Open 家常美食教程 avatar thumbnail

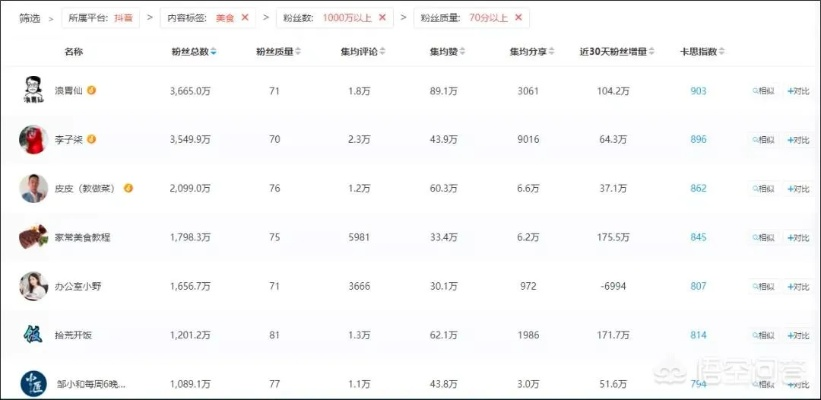(x=34, y=237)
